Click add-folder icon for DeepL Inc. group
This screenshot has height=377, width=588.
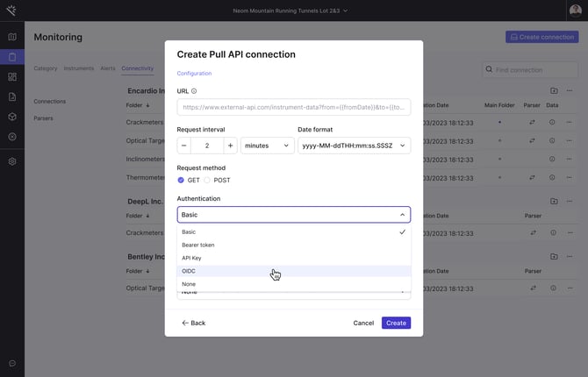click(554, 202)
